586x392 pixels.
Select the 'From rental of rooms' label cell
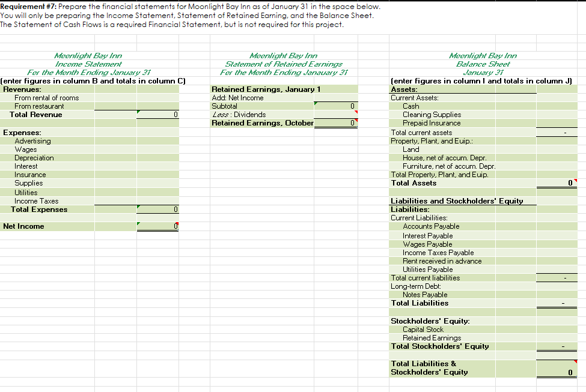[47, 98]
